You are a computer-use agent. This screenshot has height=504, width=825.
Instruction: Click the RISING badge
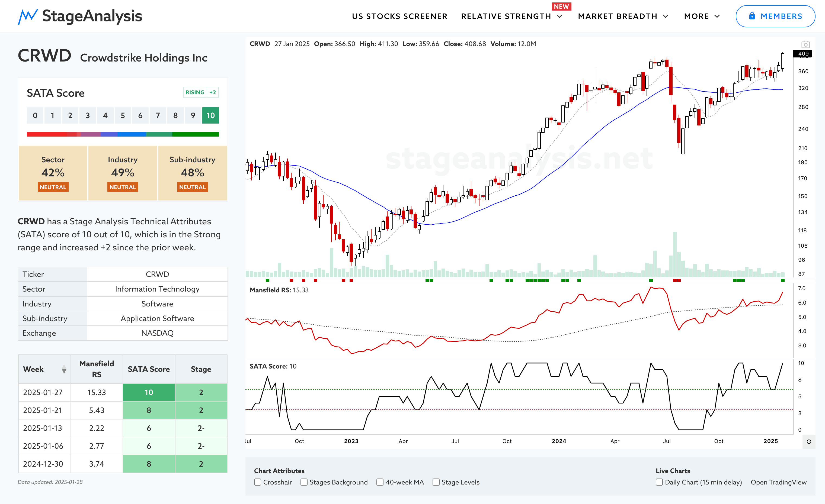(195, 92)
